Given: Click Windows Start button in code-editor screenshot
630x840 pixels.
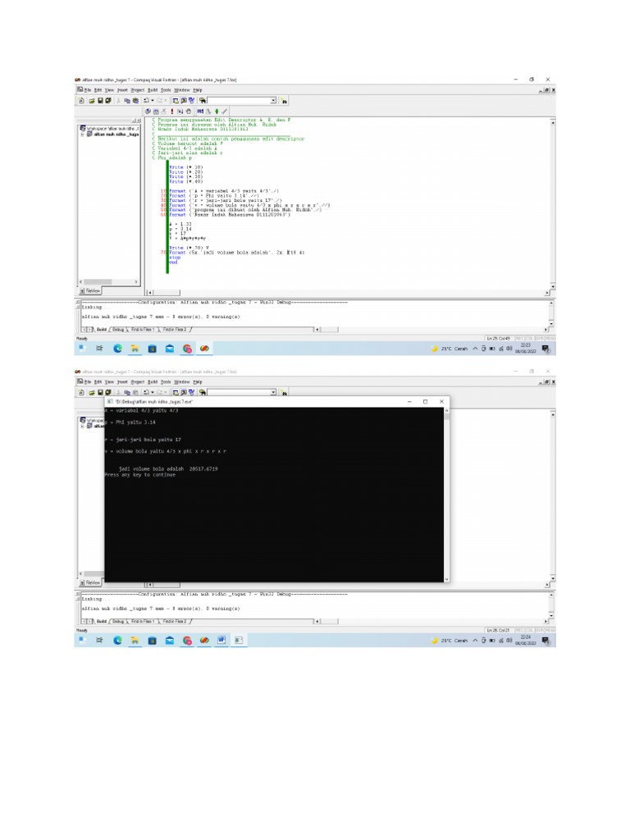Looking at the screenshot, I should coord(82,348).
